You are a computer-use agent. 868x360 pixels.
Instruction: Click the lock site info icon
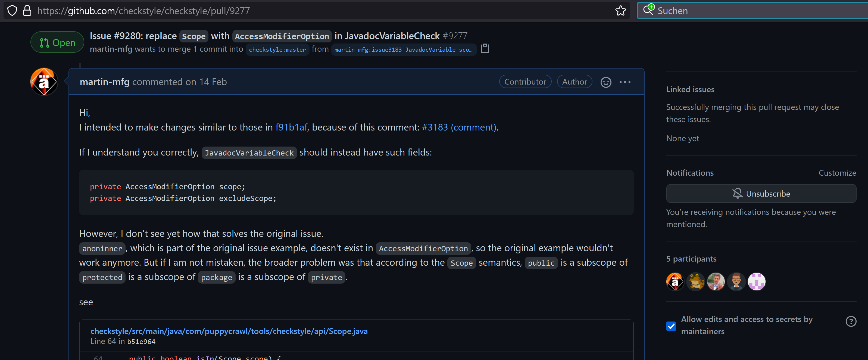tap(27, 11)
